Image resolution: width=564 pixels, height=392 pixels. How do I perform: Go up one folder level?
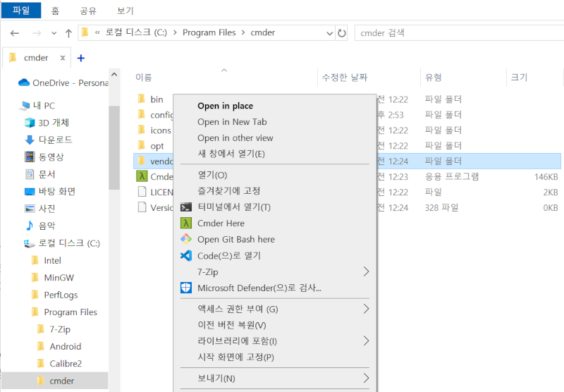tap(68, 33)
